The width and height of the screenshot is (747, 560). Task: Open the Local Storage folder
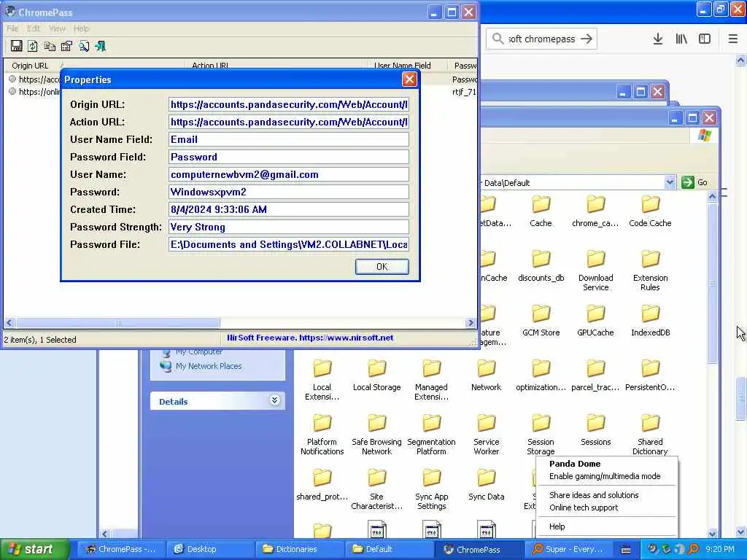pos(376,376)
